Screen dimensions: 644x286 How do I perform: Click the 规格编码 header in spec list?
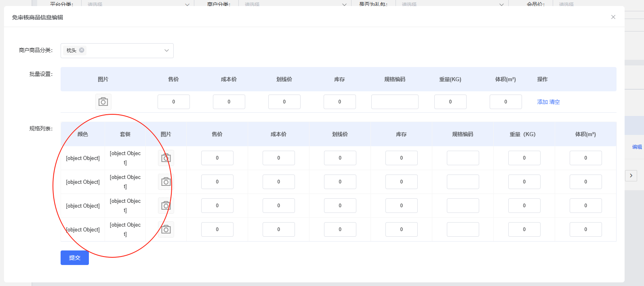click(463, 134)
